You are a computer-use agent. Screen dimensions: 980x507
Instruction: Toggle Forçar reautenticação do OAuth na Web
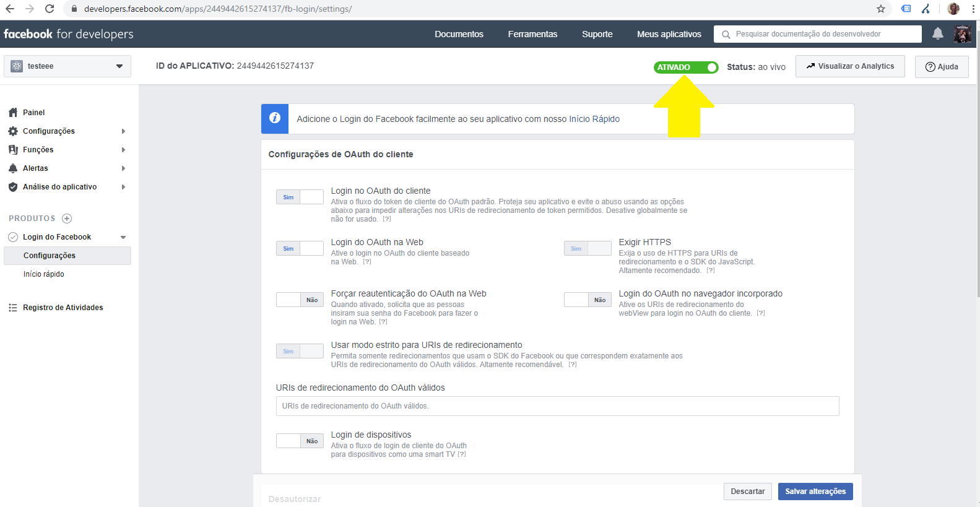point(300,300)
